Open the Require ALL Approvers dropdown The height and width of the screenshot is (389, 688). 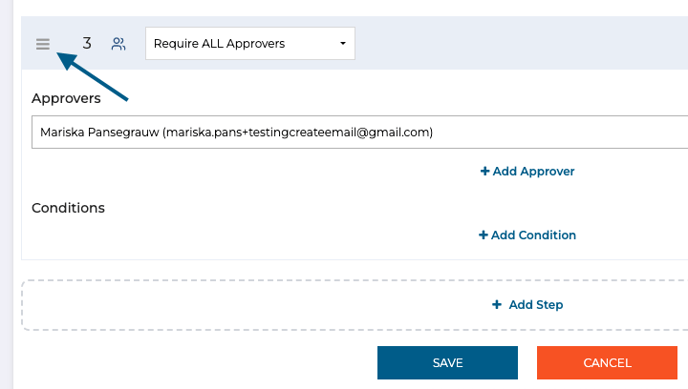pyautogui.click(x=250, y=43)
